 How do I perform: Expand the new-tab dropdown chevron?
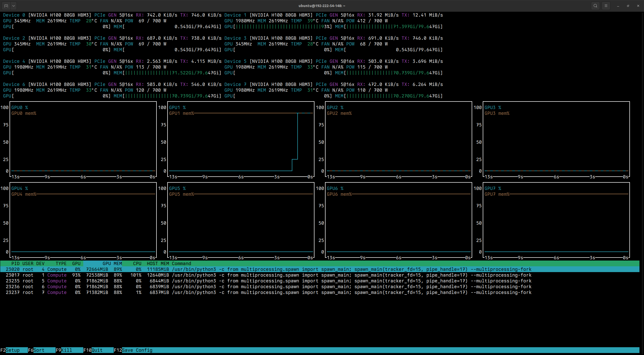click(x=13, y=6)
